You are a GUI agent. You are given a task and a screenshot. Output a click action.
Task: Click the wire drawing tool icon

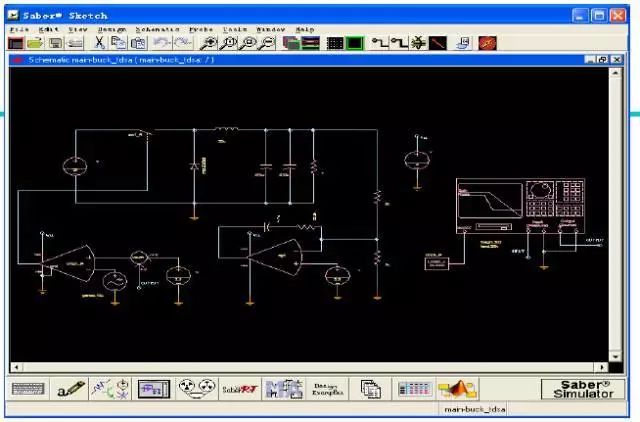(x=380, y=43)
